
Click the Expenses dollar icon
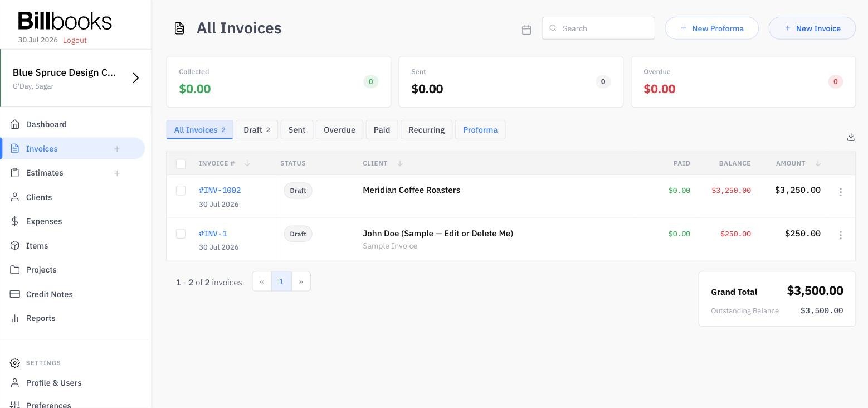[15, 221]
